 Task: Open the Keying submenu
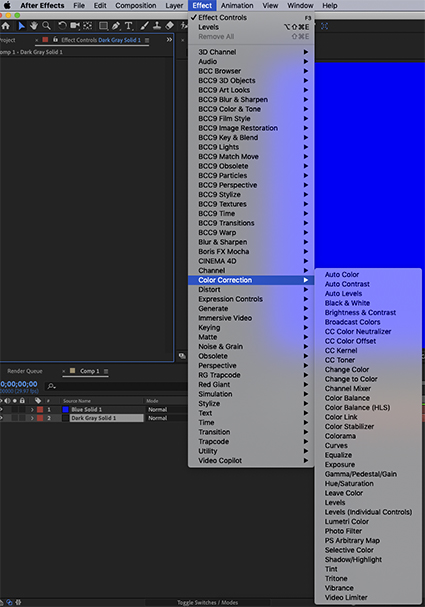pyautogui.click(x=251, y=328)
